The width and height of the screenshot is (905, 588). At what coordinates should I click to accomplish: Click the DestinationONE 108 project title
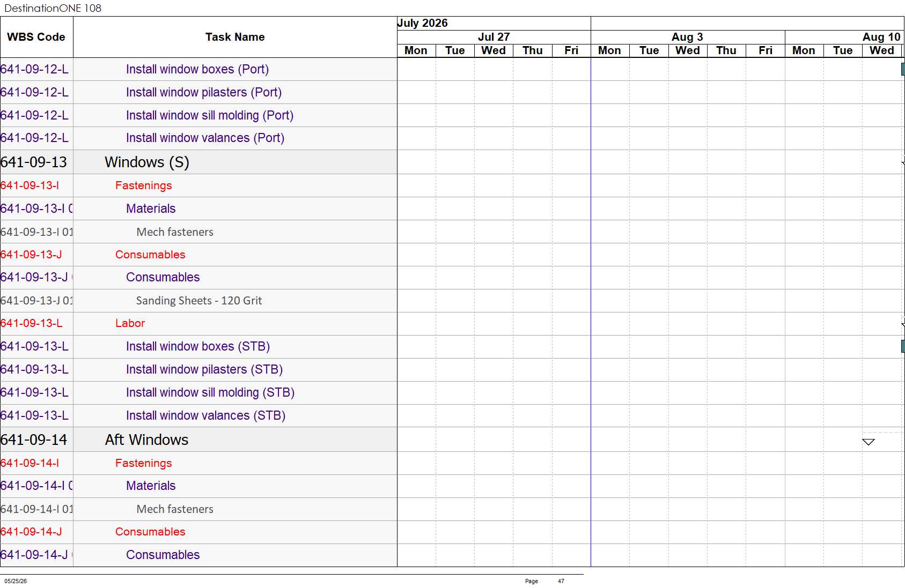pos(53,8)
